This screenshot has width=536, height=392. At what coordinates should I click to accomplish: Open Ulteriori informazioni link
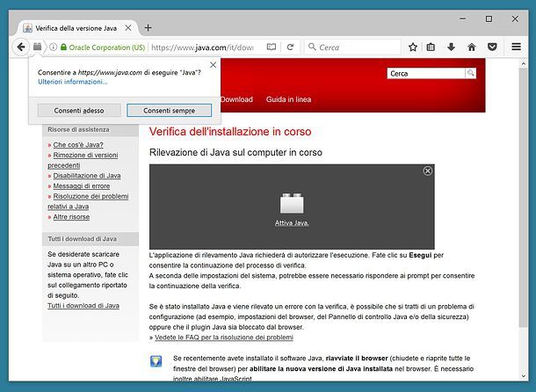pos(72,82)
